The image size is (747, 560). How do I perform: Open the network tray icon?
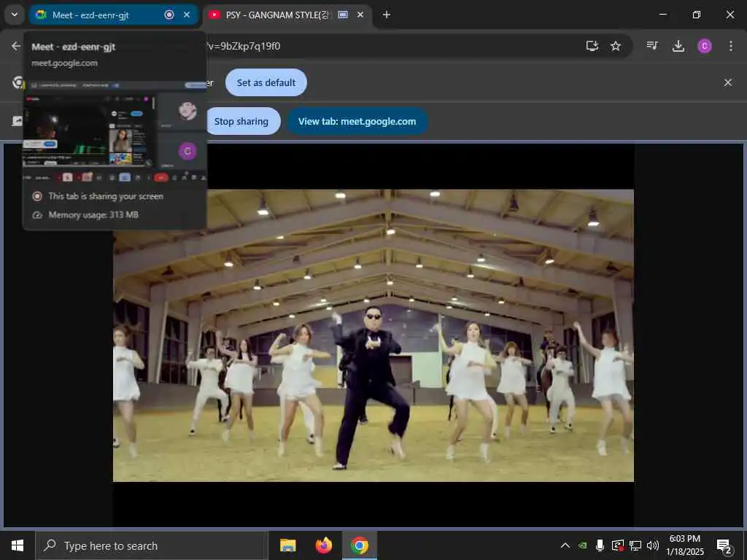[x=635, y=545]
